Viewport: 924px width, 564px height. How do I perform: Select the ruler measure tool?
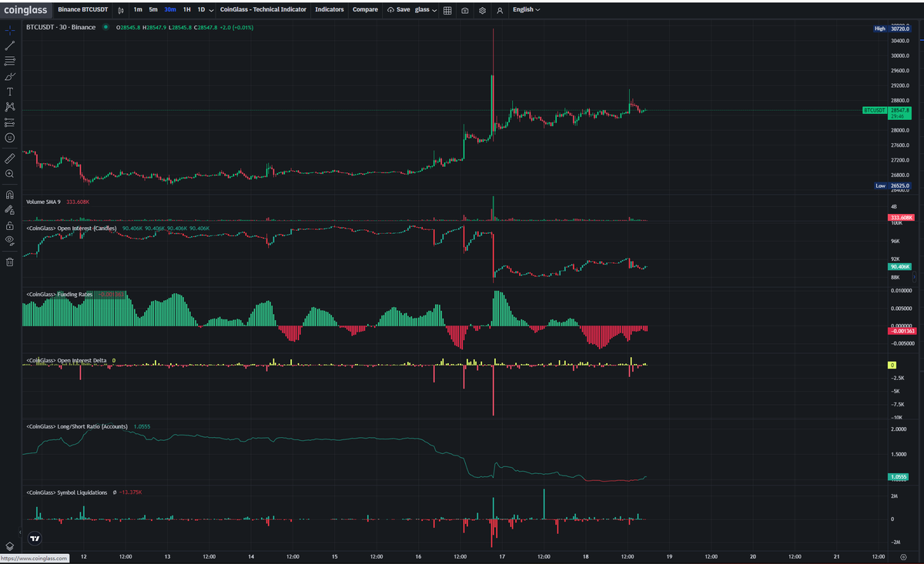click(9, 159)
